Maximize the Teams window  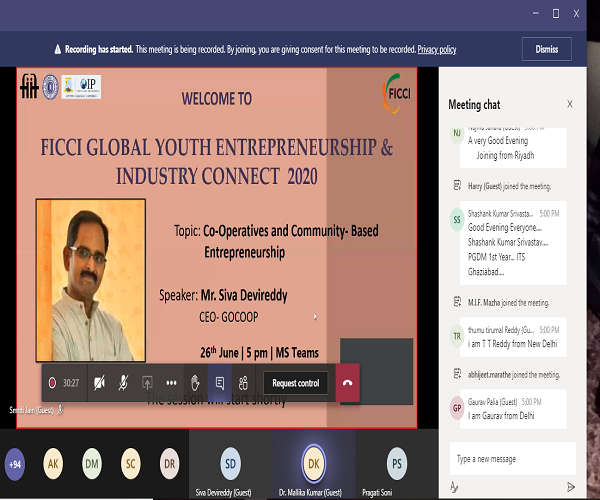tap(556, 13)
